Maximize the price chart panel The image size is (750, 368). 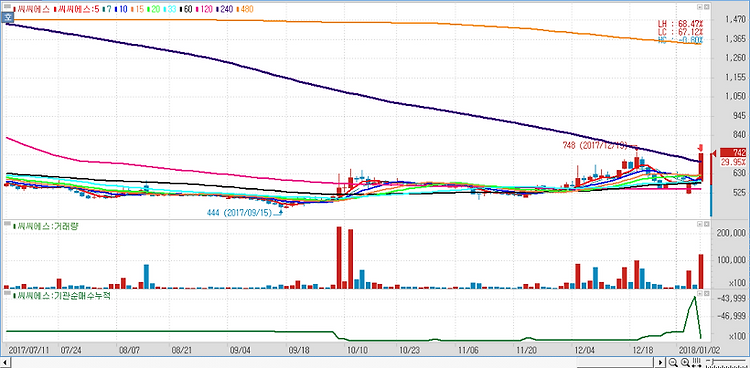705,8
